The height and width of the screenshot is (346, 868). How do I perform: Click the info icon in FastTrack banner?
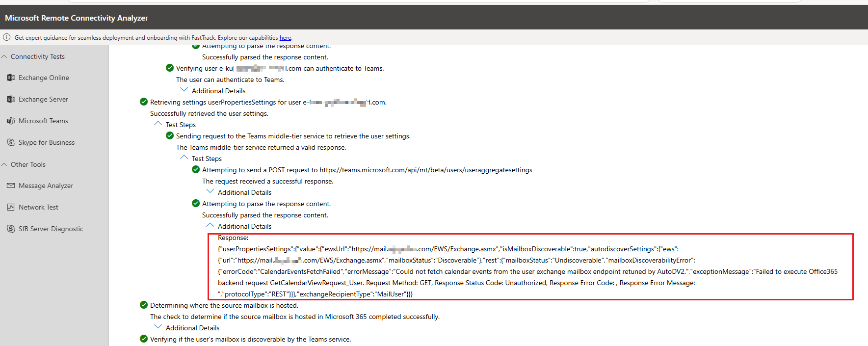(x=7, y=37)
